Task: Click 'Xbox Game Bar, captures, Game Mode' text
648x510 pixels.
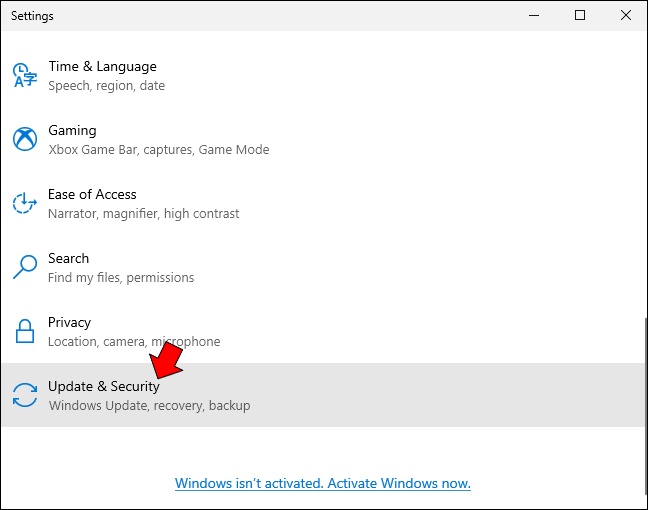Action: pos(158,149)
